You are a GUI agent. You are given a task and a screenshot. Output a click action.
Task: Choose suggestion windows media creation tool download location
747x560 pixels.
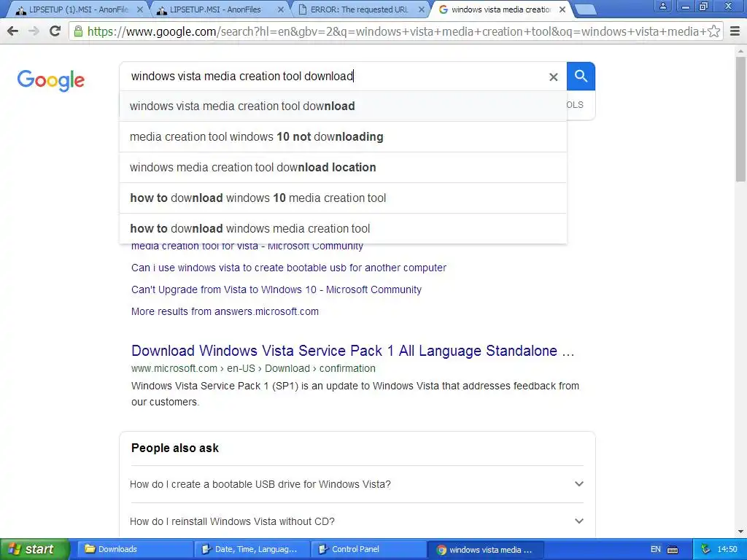point(343,167)
